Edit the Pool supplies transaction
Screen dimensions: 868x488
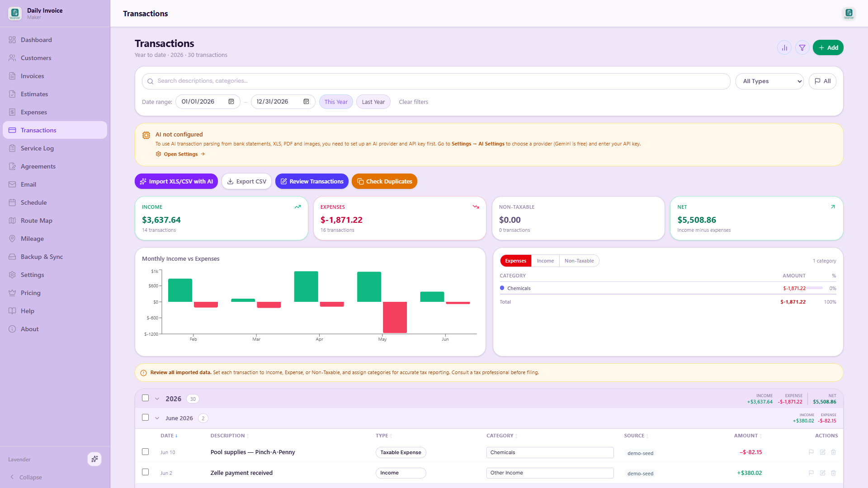point(822,452)
